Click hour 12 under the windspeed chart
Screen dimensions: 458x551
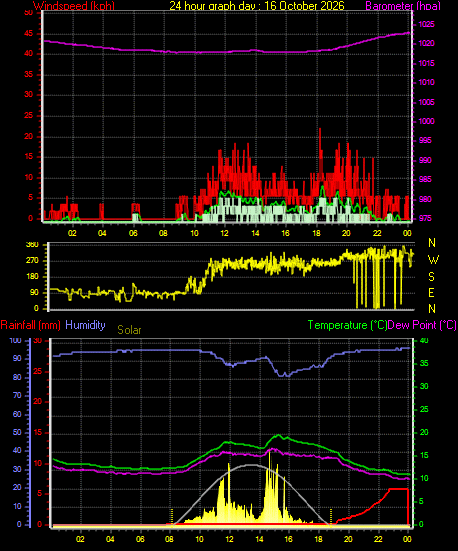224,233
